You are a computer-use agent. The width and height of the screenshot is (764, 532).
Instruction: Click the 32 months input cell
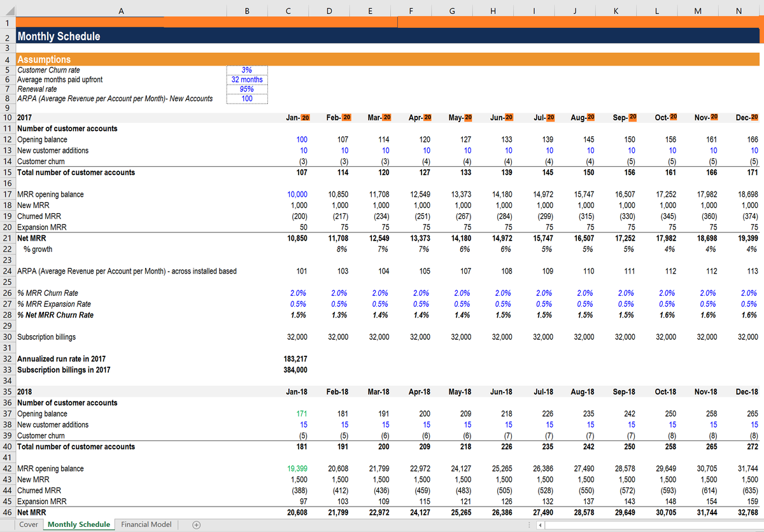(247, 80)
